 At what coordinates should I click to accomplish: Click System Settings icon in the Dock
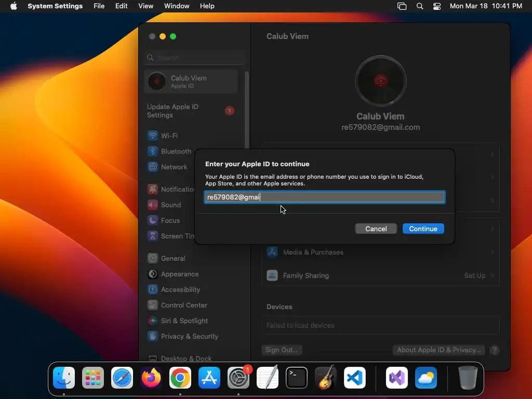click(x=238, y=378)
